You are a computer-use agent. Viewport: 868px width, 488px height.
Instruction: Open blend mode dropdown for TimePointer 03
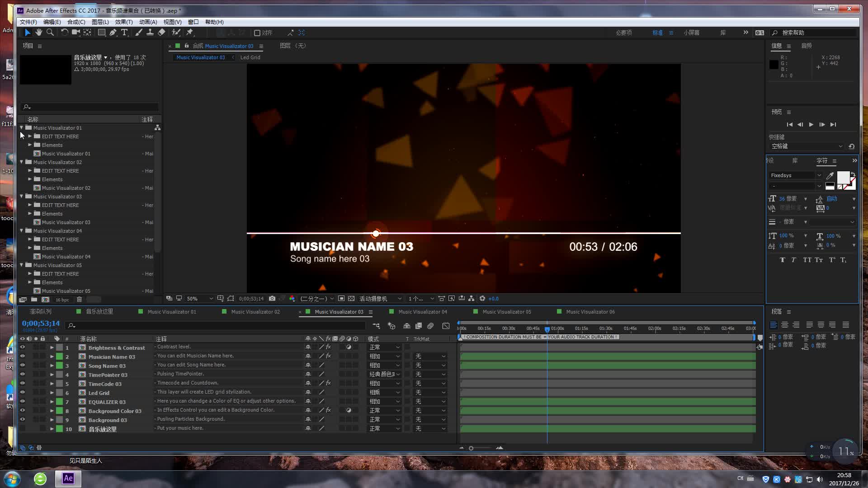(x=385, y=375)
